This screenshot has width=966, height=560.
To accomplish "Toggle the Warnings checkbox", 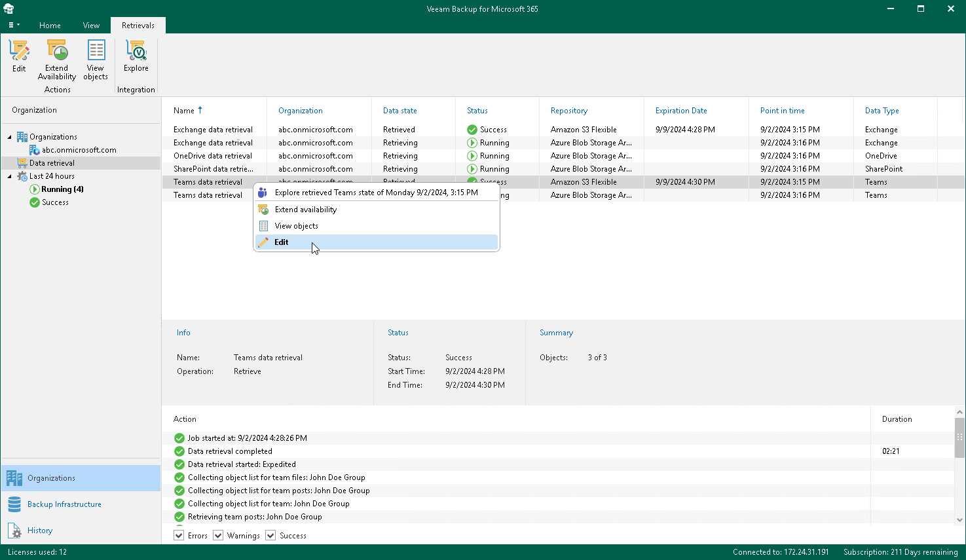I will coord(218,536).
